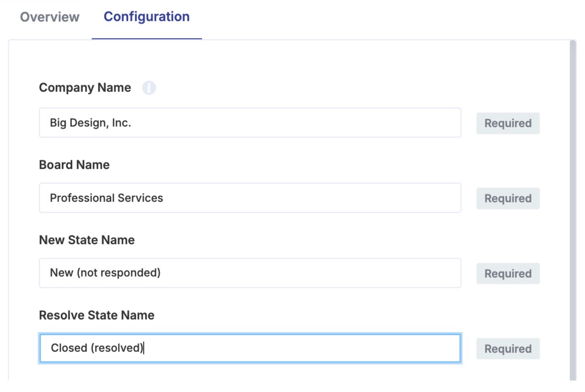Click inside the Company Name field
The image size is (585, 392).
click(x=249, y=123)
